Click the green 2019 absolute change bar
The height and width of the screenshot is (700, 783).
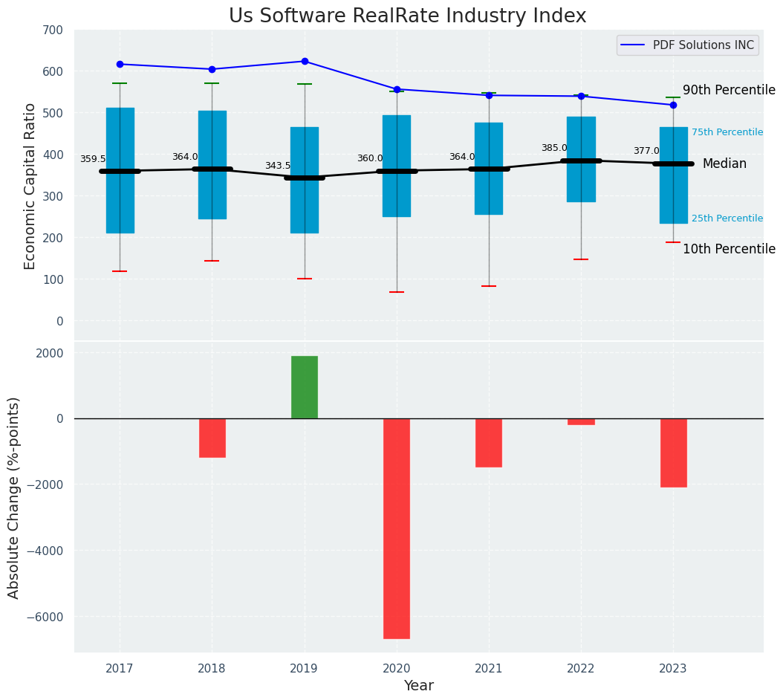[x=304, y=387]
